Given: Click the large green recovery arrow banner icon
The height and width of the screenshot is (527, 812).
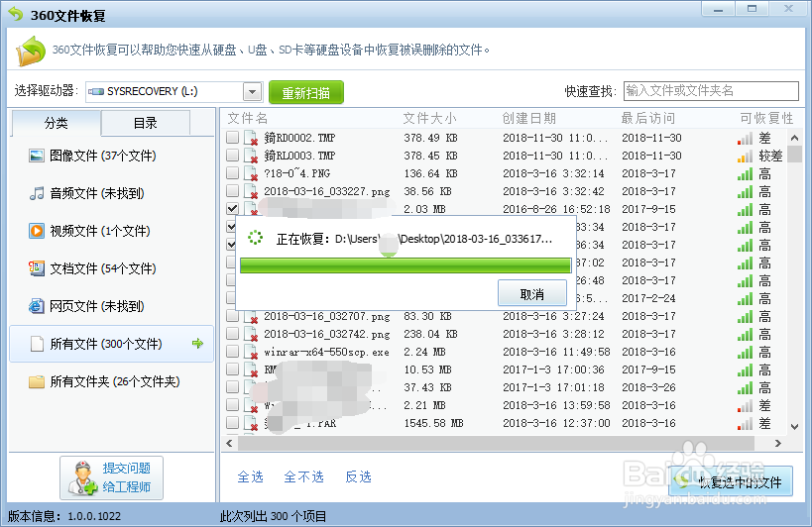Looking at the screenshot, I should [x=31, y=51].
